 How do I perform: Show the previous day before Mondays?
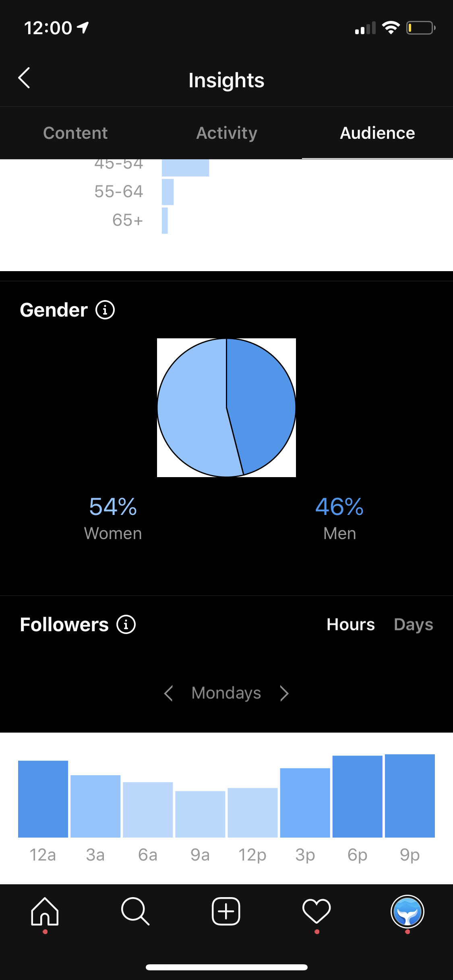click(169, 693)
